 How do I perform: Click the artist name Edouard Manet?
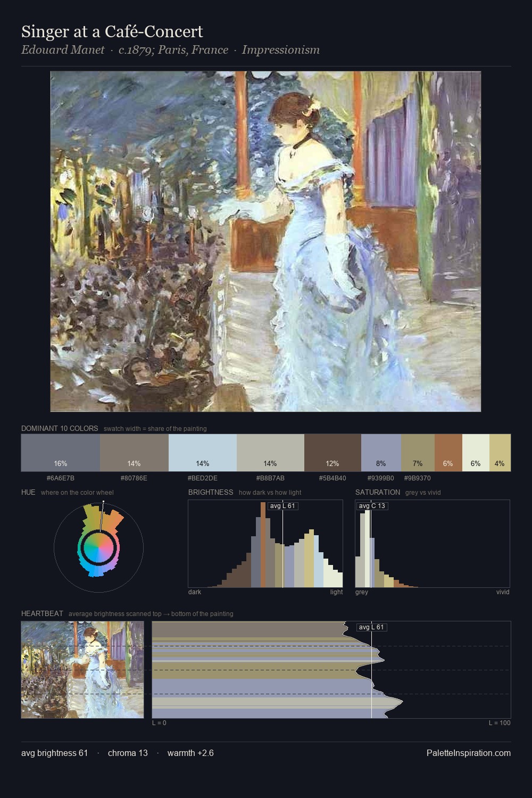(x=63, y=50)
